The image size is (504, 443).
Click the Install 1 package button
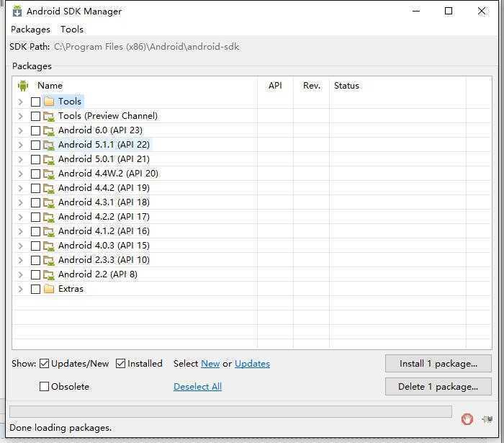pyautogui.click(x=438, y=364)
